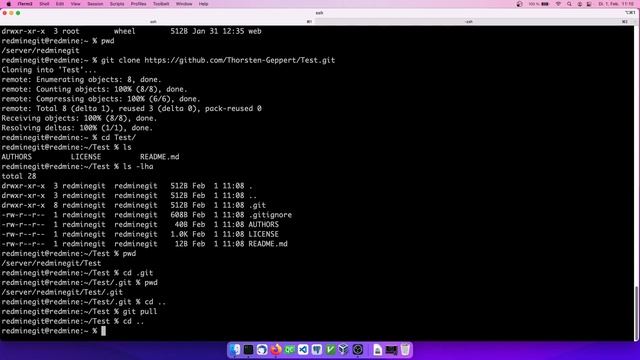The image size is (640, 360).
Task: Open the Edit menu
Action: click(x=60, y=4)
